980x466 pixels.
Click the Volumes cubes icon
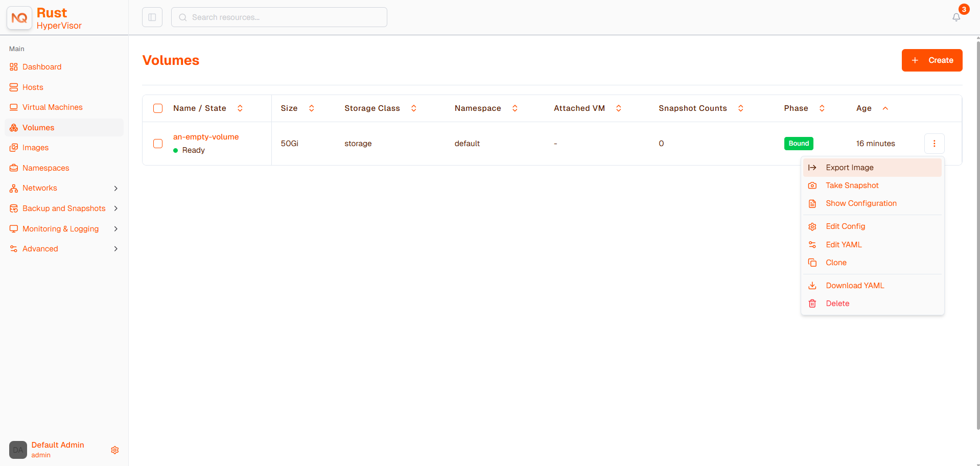coord(14,128)
